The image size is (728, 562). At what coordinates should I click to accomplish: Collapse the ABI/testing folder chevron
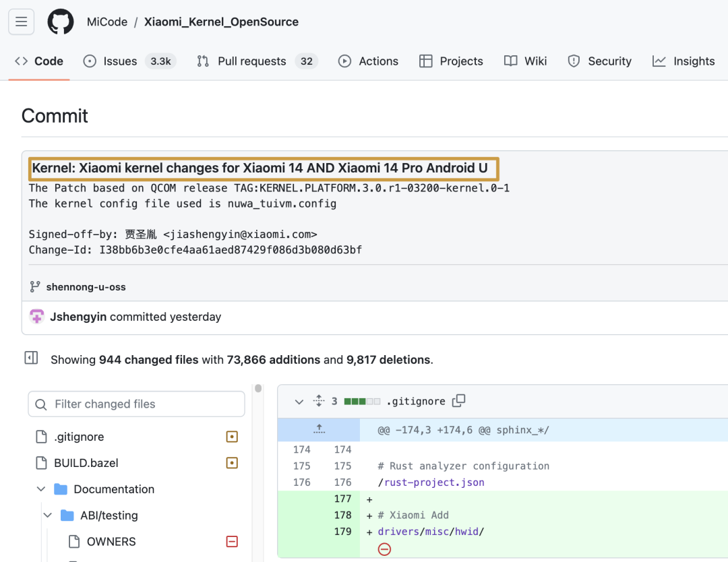coord(47,515)
